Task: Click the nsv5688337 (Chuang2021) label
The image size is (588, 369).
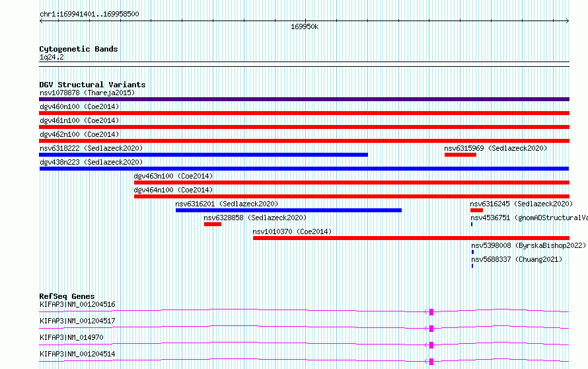Action: [517, 259]
